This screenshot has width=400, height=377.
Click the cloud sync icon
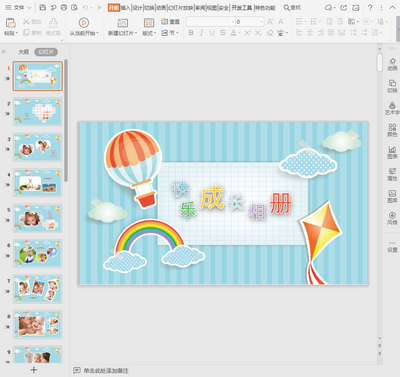coord(329,7)
